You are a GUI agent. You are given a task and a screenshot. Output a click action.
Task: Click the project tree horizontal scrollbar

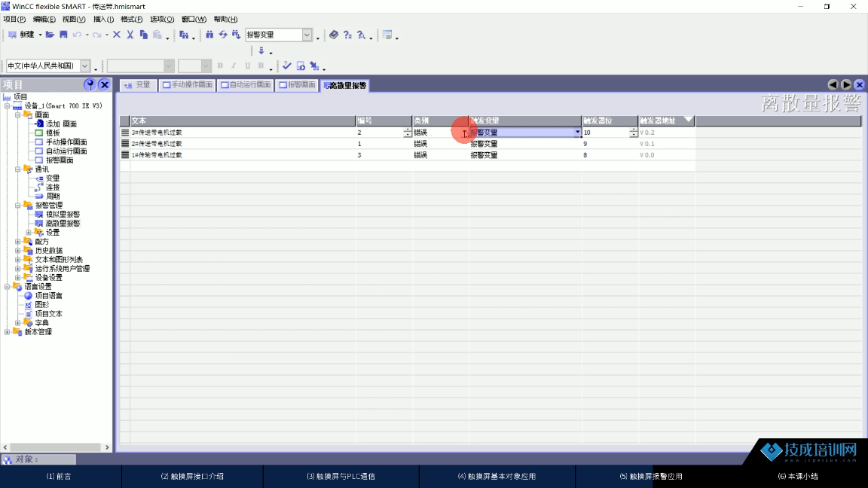click(56, 447)
